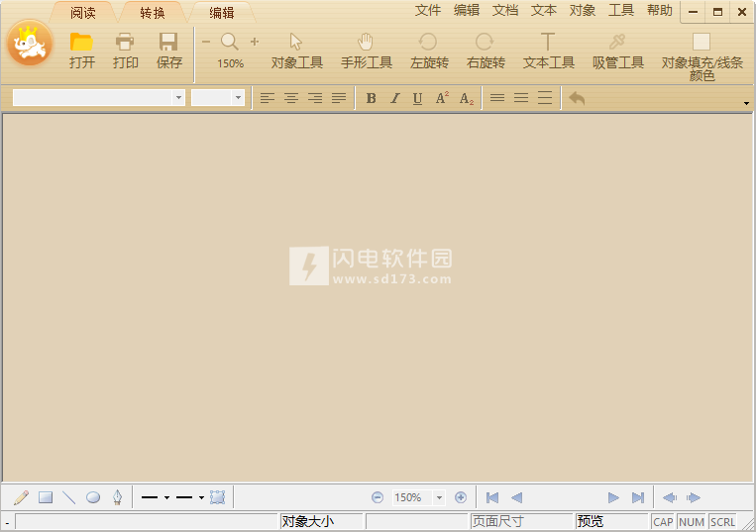
Task: Click the 页面尺寸 status field
Action: click(521, 521)
